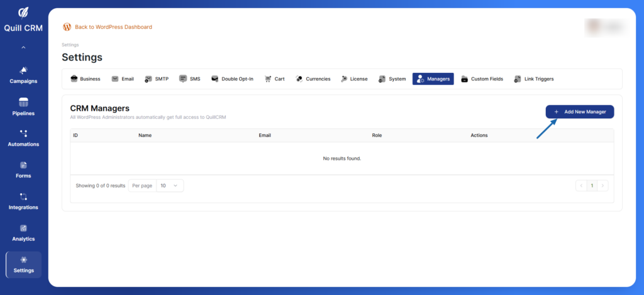The image size is (644, 295).
Task: Open the Custom Fields tab
Action: tap(482, 79)
